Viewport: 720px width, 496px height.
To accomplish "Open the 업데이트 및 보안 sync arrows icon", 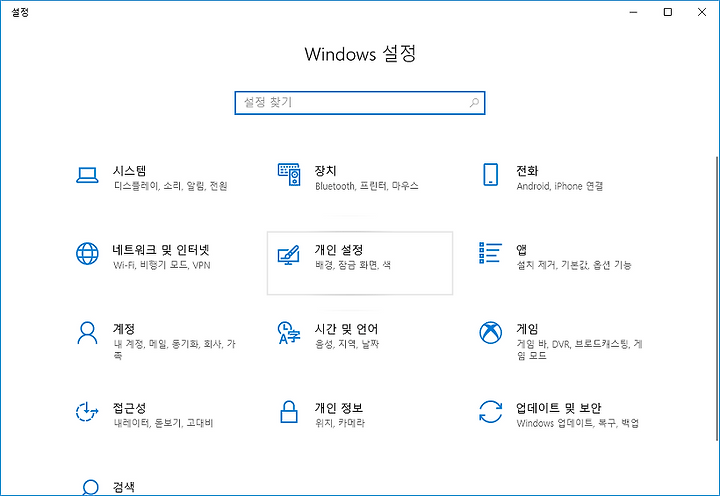I will tap(490, 411).
